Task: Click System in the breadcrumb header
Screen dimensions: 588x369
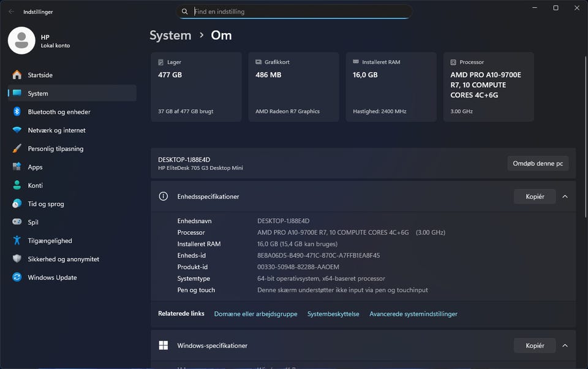Action: pos(170,35)
